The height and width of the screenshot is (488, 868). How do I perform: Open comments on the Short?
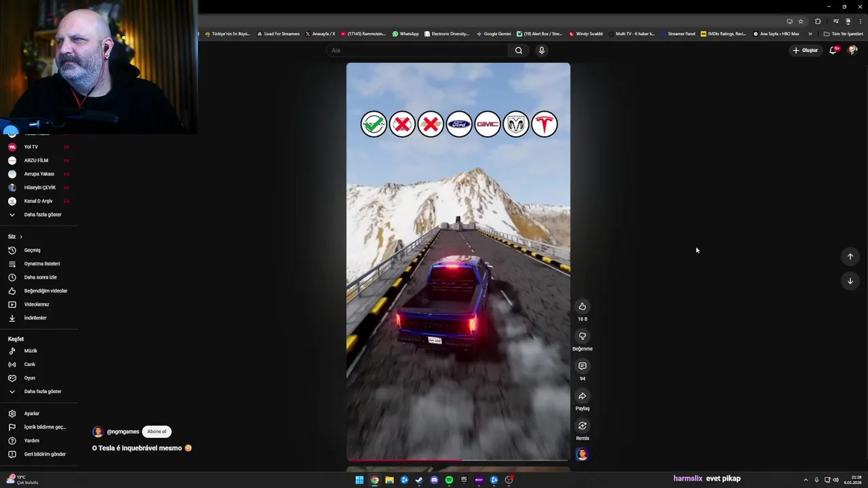(x=582, y=366)
